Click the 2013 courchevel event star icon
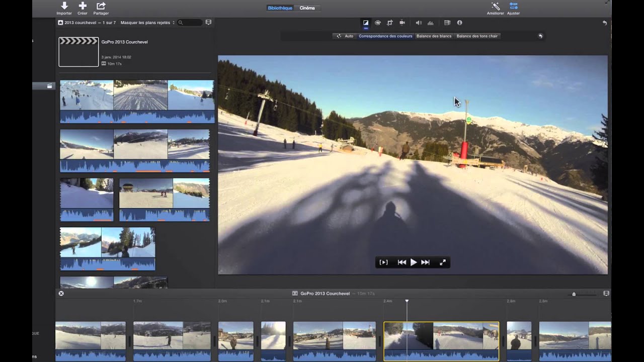The height and width of the screenshot is (362, 644). click(x=60, y=23)
